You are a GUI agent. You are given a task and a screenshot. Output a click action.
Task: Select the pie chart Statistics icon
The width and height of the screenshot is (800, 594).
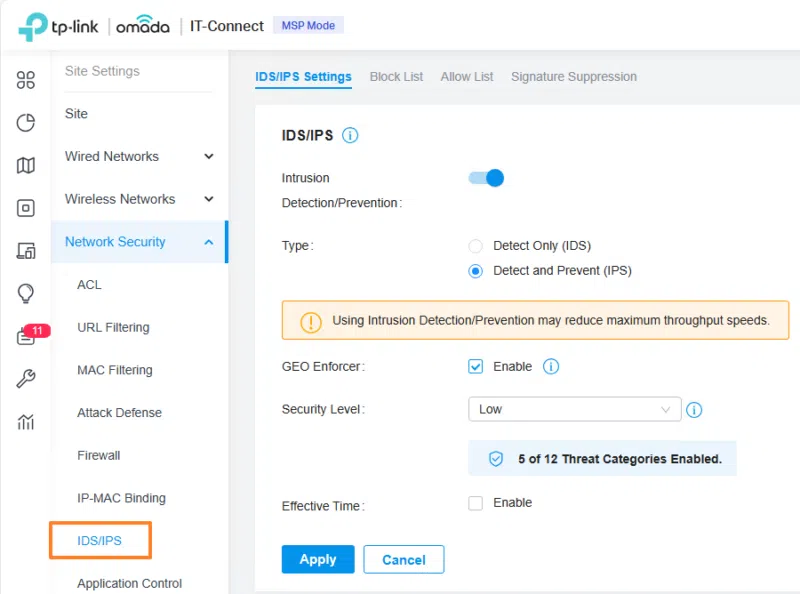click(x=26, y=123)
